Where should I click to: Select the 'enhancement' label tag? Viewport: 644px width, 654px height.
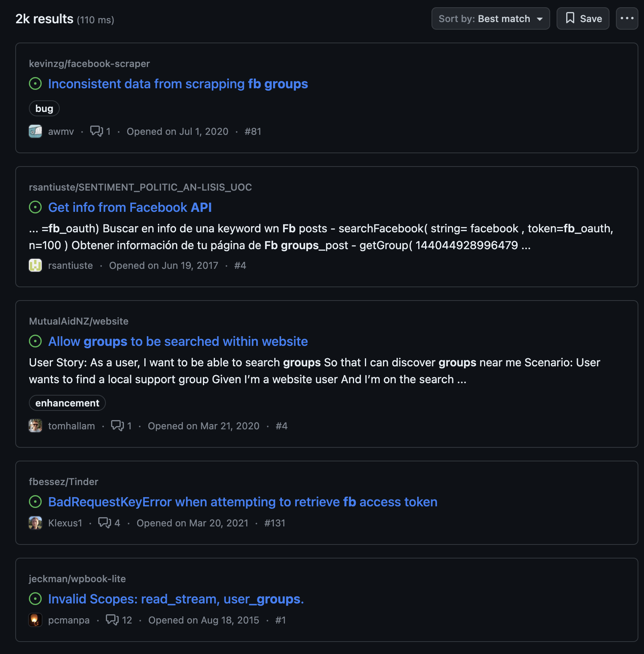[x=67, y=403]
